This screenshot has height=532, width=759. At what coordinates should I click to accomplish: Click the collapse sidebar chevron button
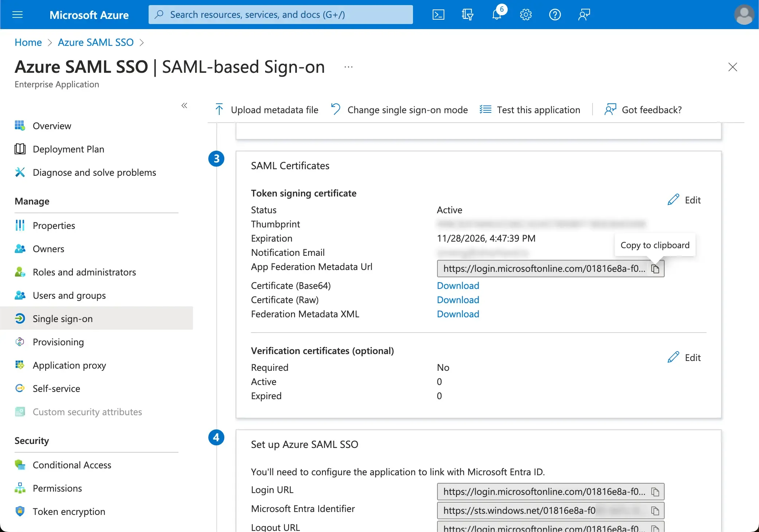pyautogui.click(x=185, y=106)
